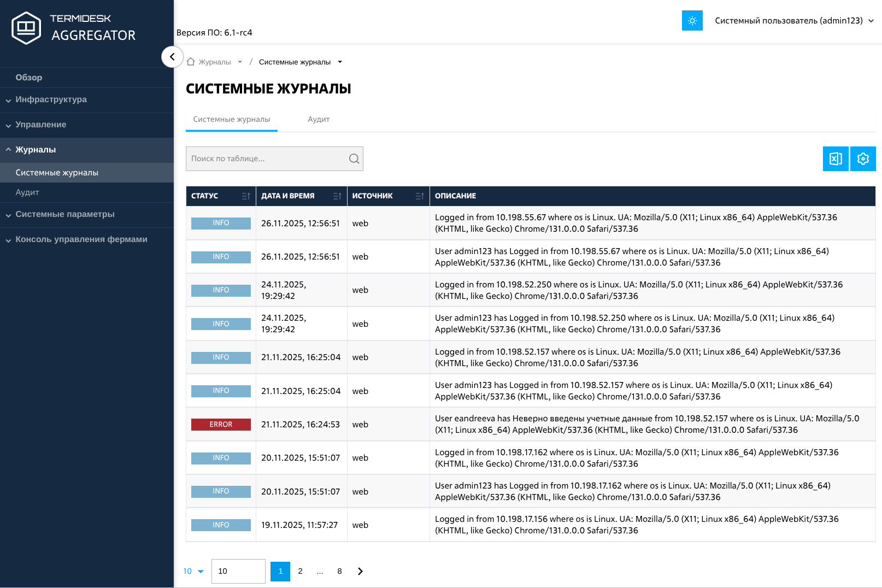Open table settings gear icon
882x588 pixels.
(x=863, y=159)
